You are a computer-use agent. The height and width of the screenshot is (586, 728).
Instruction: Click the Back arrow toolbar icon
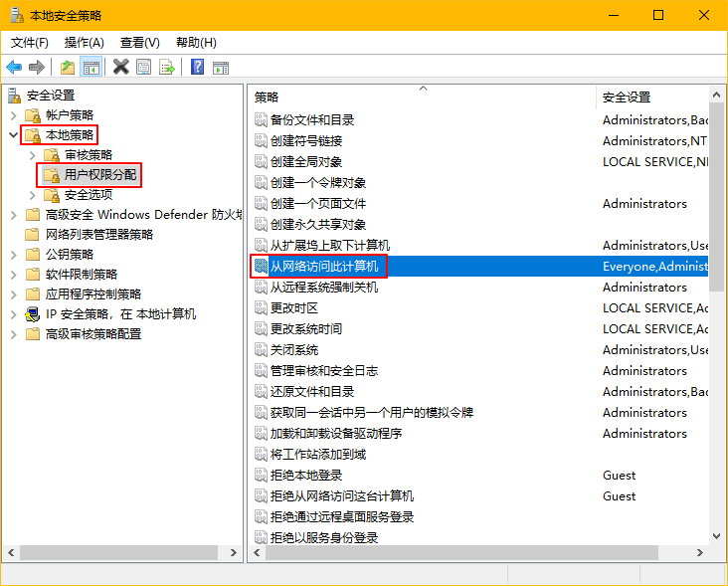(14, 68)
